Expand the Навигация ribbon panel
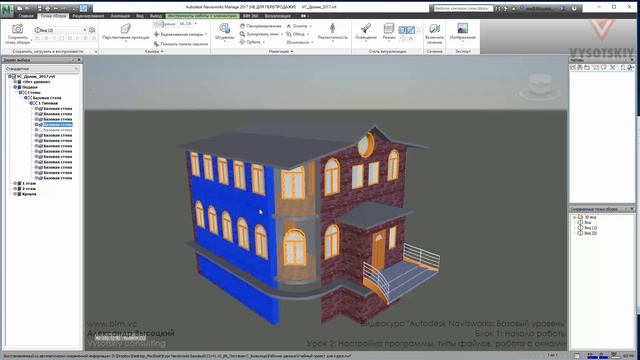 click(x=281, y=51)
